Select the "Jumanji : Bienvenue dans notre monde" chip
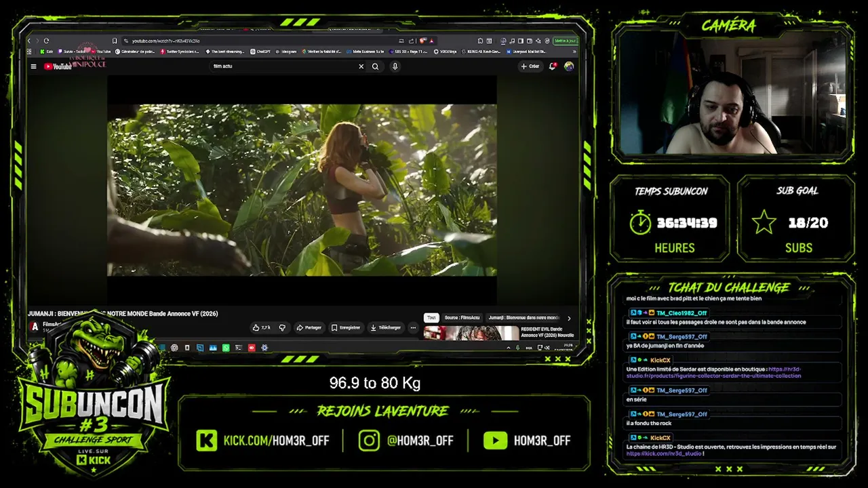This screenshot has height=488, width=868. (x=524, y=317)
